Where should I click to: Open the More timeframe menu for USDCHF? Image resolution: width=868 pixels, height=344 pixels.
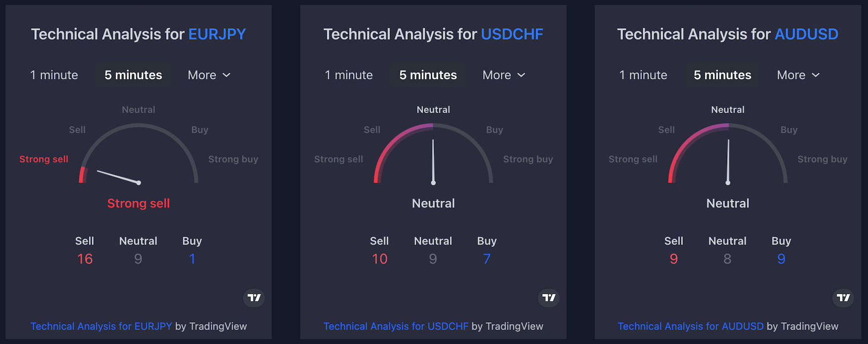click(x=503, y=75)
